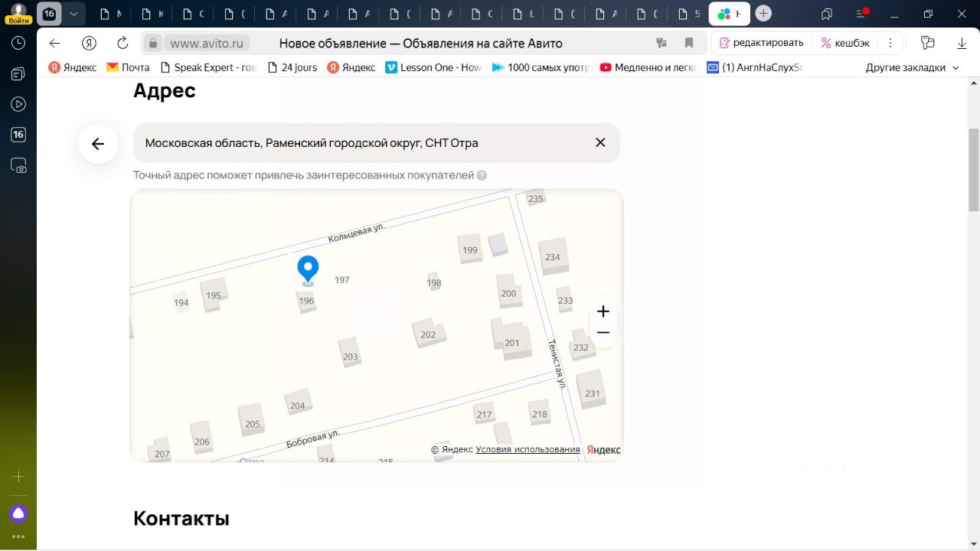Open a new browser tab with the plus button
The width and height of the screenshot is (980, 551).
[x=763, y=14]
